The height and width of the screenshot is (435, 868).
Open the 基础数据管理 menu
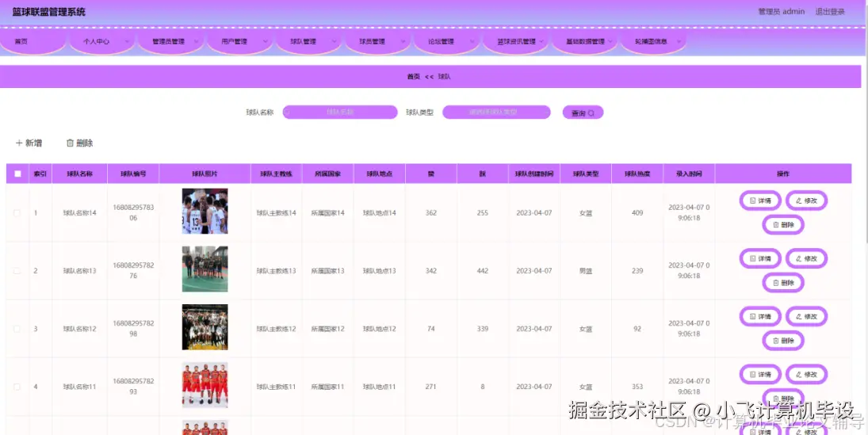coord(584,41)
